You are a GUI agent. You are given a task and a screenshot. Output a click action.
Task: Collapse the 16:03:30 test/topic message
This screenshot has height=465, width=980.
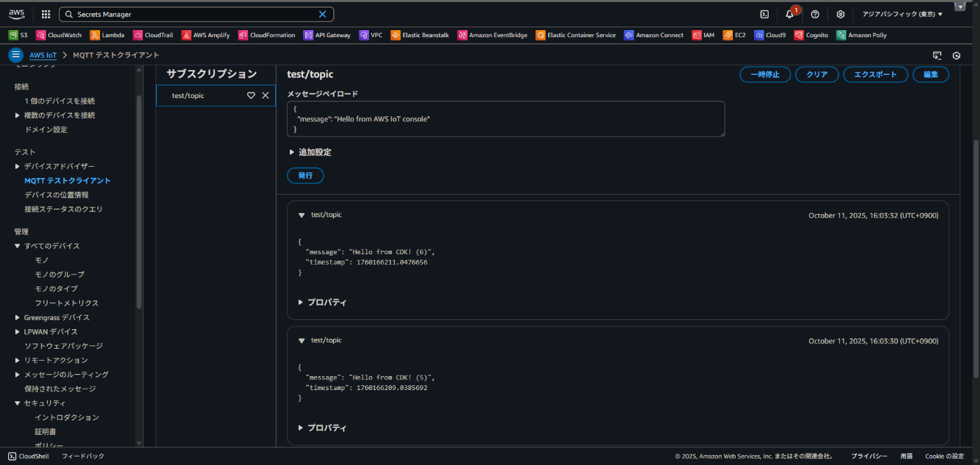tap(302, 340)
